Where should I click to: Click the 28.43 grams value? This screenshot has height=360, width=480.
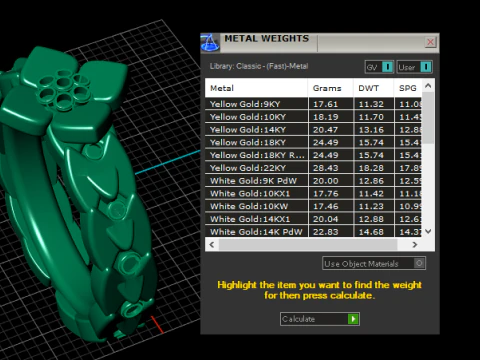pyautogui.click(x=325, y=168)
